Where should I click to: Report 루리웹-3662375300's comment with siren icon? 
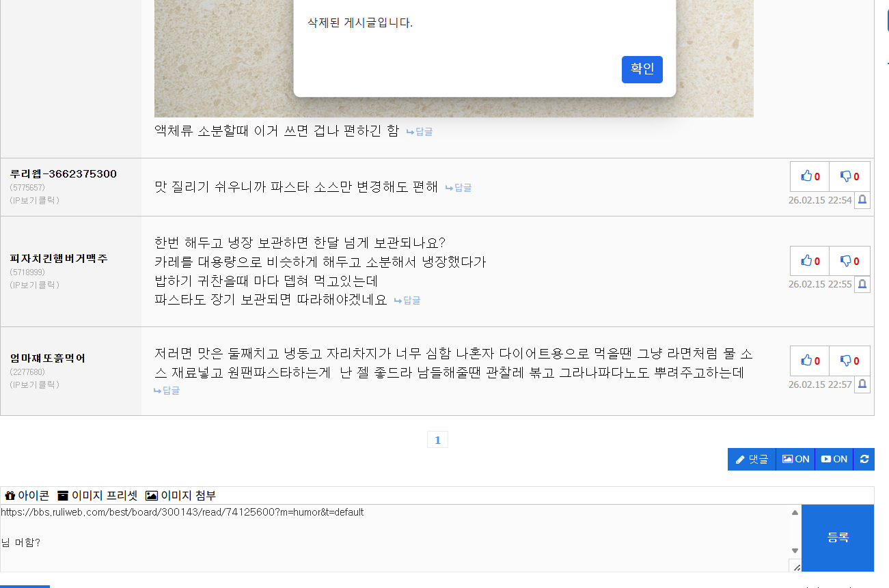[862, 200]
